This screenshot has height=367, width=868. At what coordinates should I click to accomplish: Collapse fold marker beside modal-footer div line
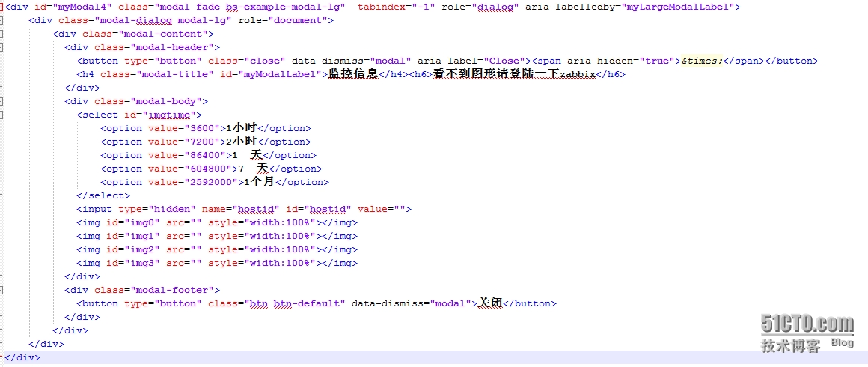click(1, 290)
